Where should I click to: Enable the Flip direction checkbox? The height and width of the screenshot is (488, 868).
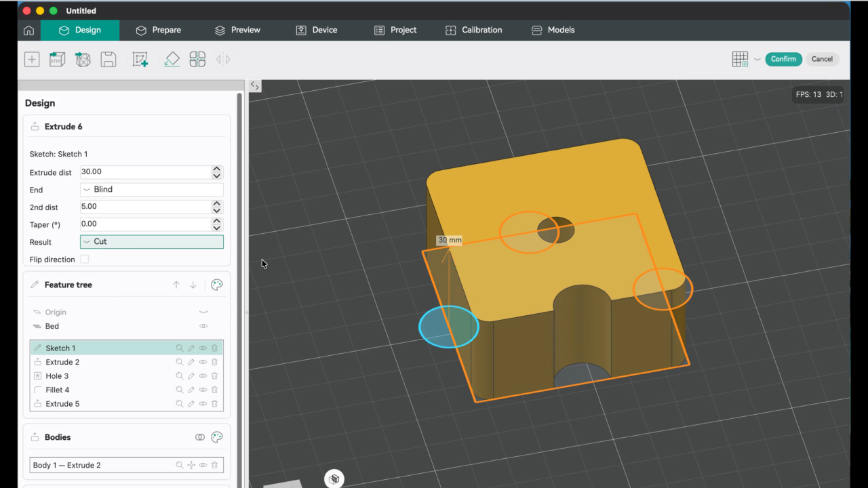tap(84, 260)
